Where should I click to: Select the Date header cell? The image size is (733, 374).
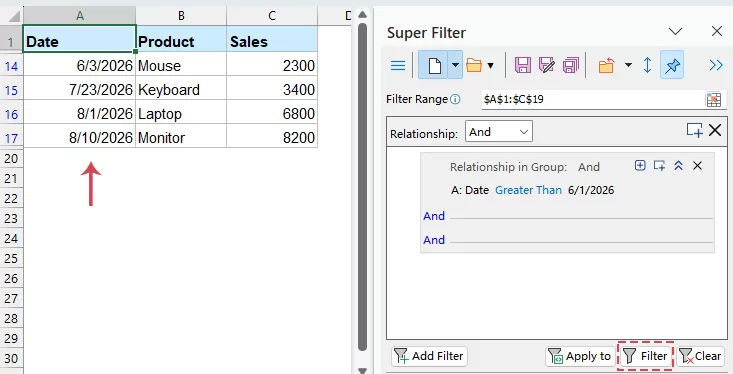click(x=79, y=39)
